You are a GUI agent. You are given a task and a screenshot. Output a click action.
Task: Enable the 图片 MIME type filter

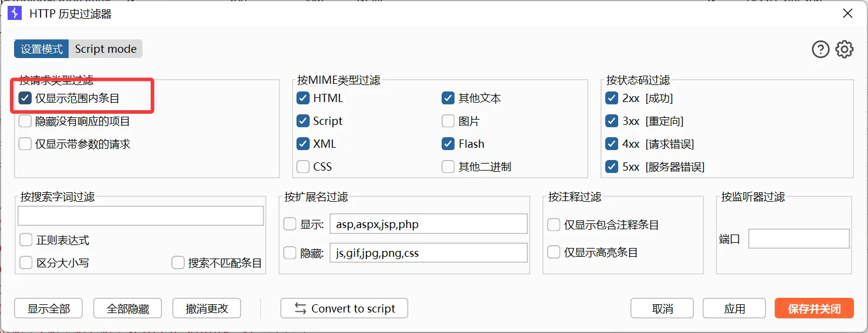point(448,121)
